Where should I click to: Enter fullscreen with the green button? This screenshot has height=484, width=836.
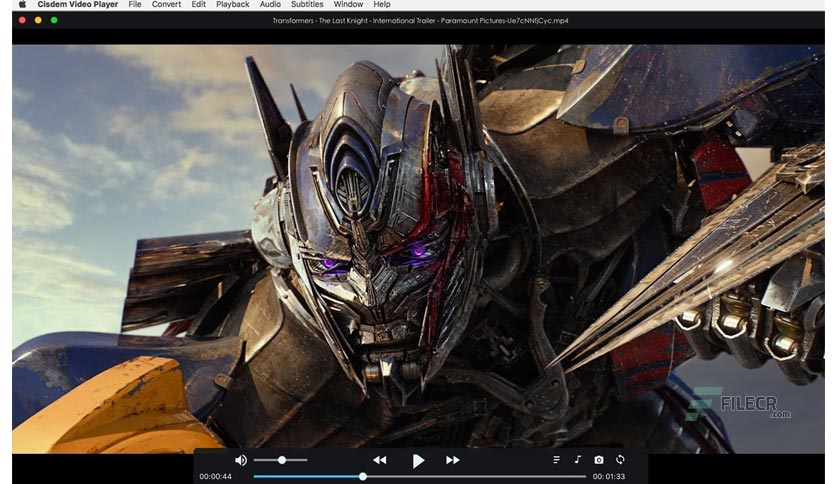point(54,20)
